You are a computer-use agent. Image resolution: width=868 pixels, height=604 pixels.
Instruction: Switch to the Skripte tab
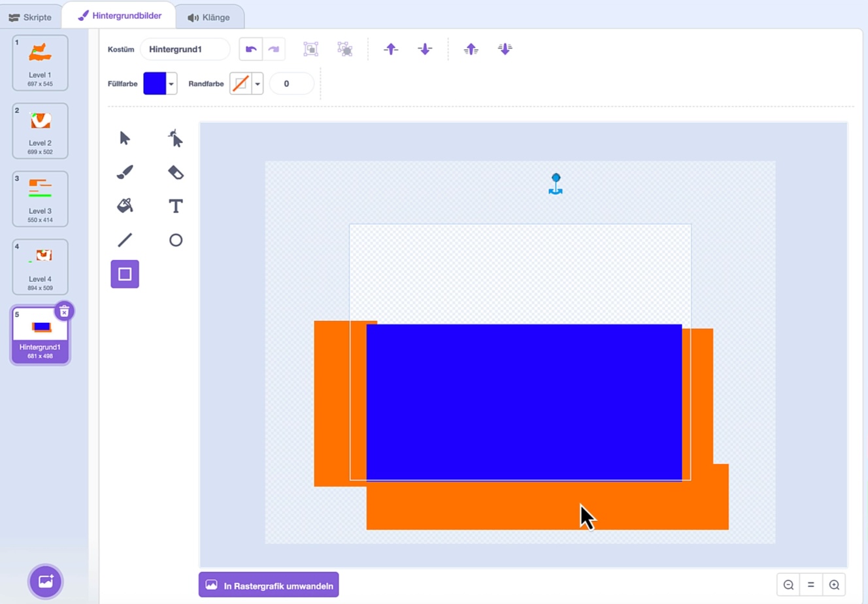[x=30, y=17]
